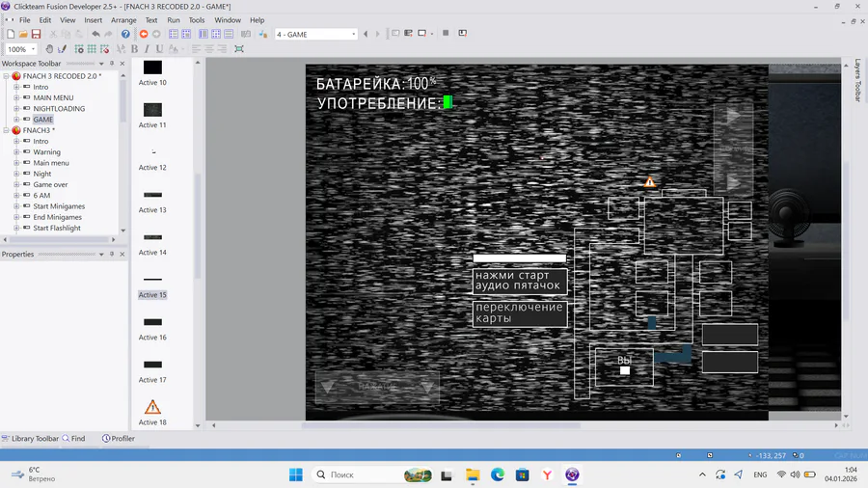Open the help contents icon

(125, 35)
